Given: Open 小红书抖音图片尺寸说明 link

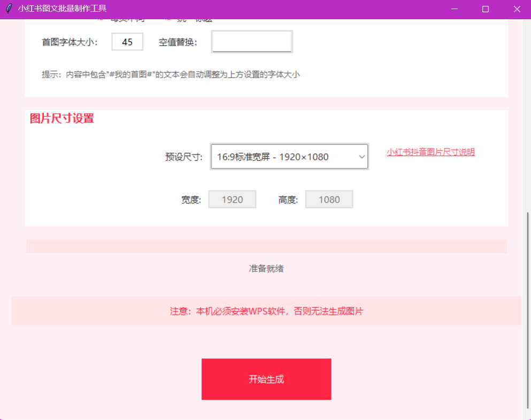Looking at the screenshot, I should 430,152.
